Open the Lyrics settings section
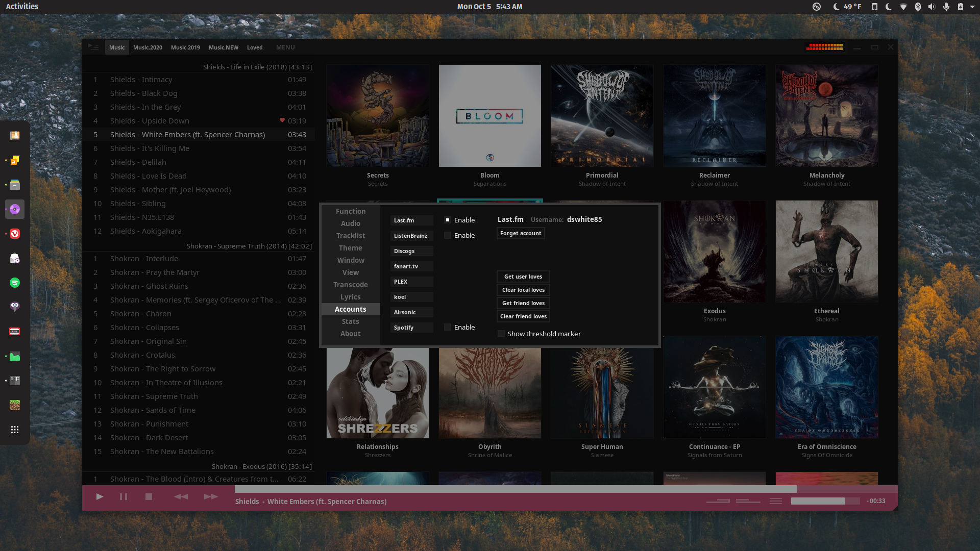 351,297
